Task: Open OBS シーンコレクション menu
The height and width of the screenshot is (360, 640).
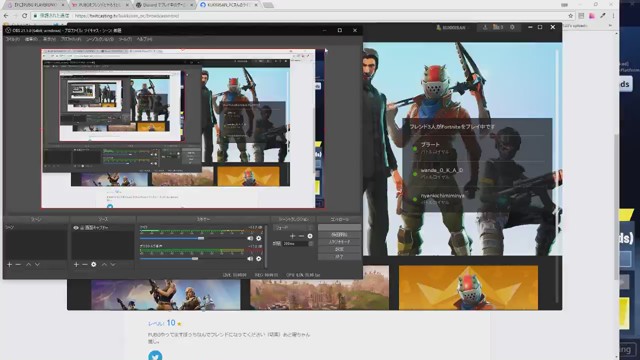Action: (x=100, y=39)
